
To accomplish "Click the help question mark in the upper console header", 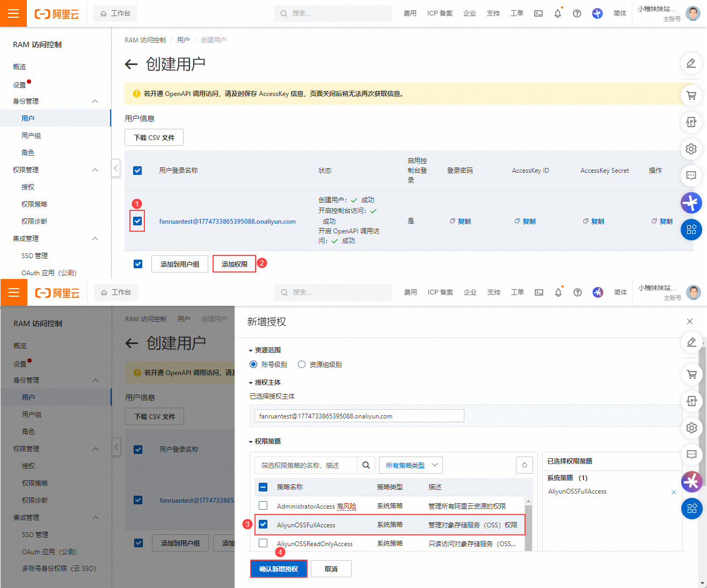I will tap(577, 13).
